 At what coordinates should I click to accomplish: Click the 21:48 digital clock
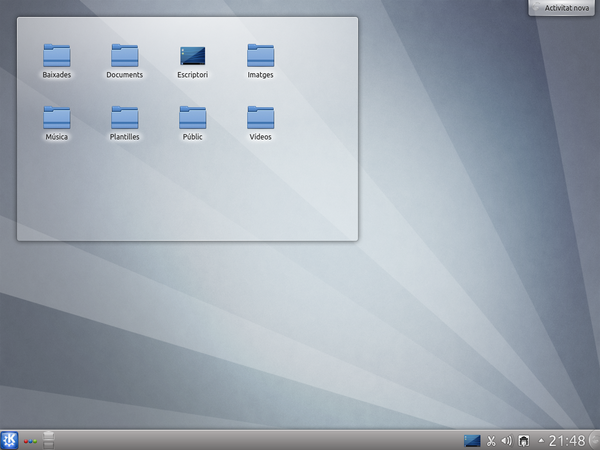pos(567,440)
